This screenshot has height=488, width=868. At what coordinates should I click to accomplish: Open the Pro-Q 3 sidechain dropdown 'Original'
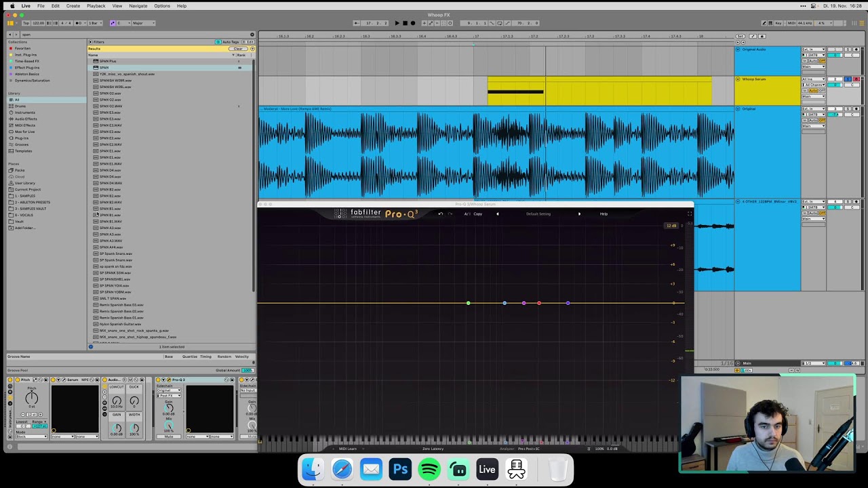coord(169,390)
